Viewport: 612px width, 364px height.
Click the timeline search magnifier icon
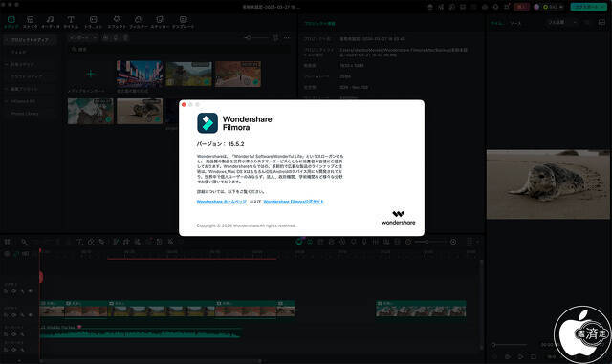[x=24, y=242]
